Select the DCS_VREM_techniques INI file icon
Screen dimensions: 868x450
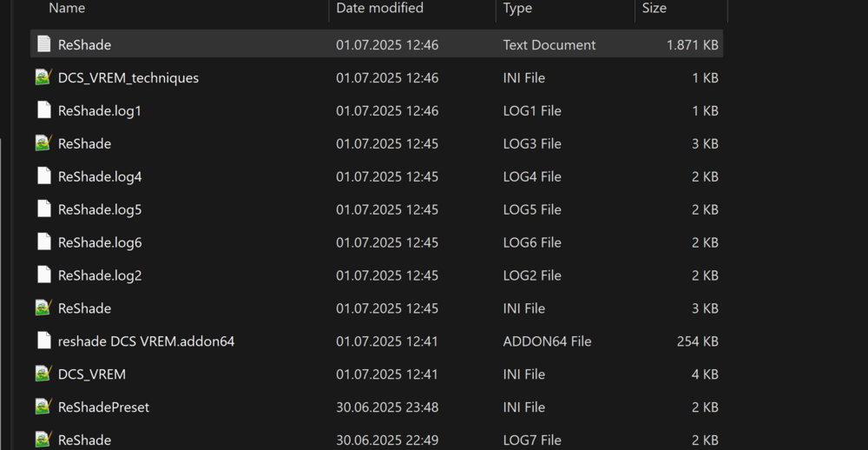[43, 77]
